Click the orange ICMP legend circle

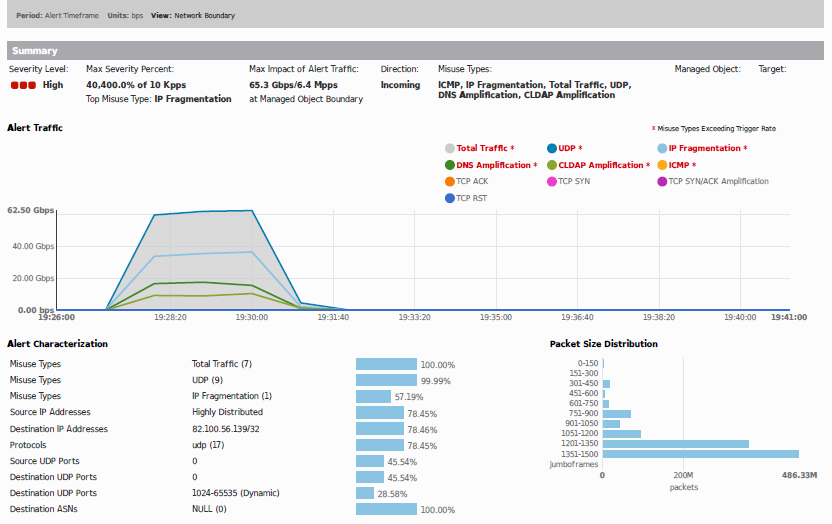(x=662, y=166)
